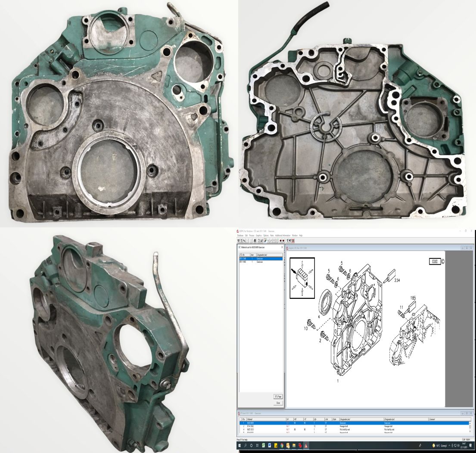Open Word from the taskbar

point(270,445)
